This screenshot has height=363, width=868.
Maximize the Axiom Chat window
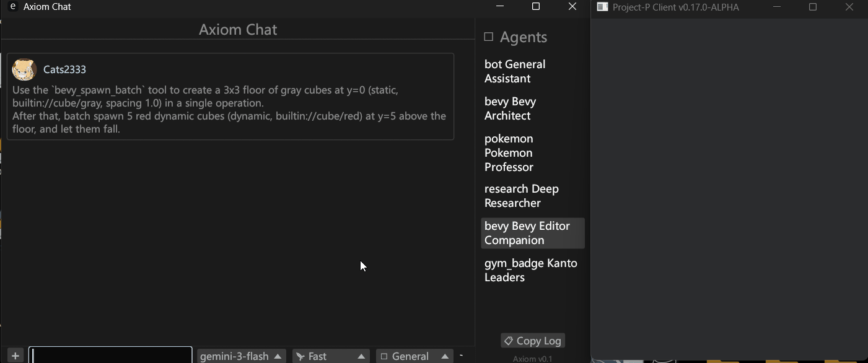point(536,7)
